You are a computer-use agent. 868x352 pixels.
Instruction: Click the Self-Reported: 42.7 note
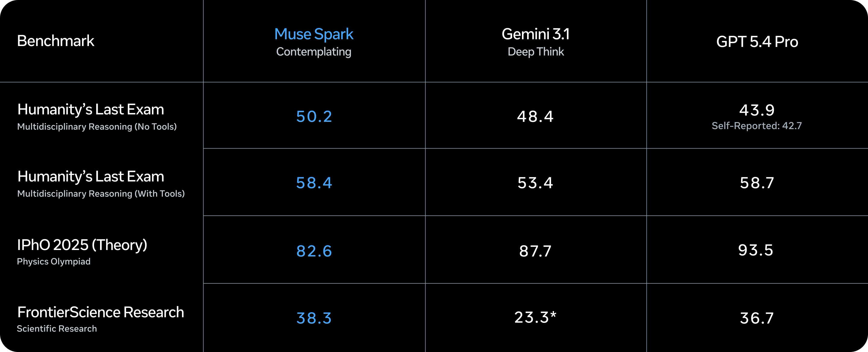[x=756, y=126]
